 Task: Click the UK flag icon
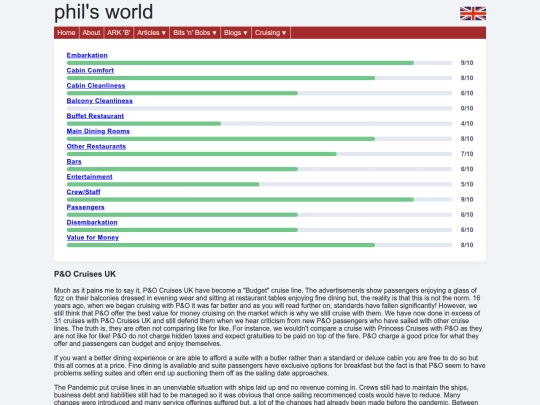[473, 13]
